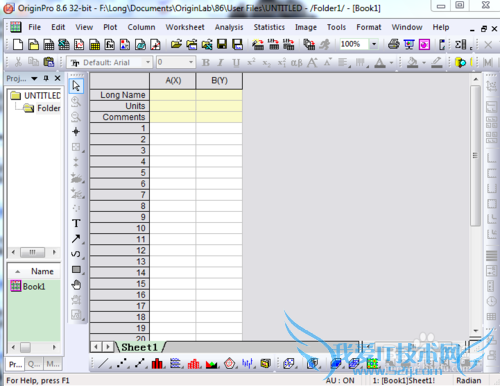500x386 pixels.
Task: Select the Screen Reader crosshair tool
Action: coord(76,132)
